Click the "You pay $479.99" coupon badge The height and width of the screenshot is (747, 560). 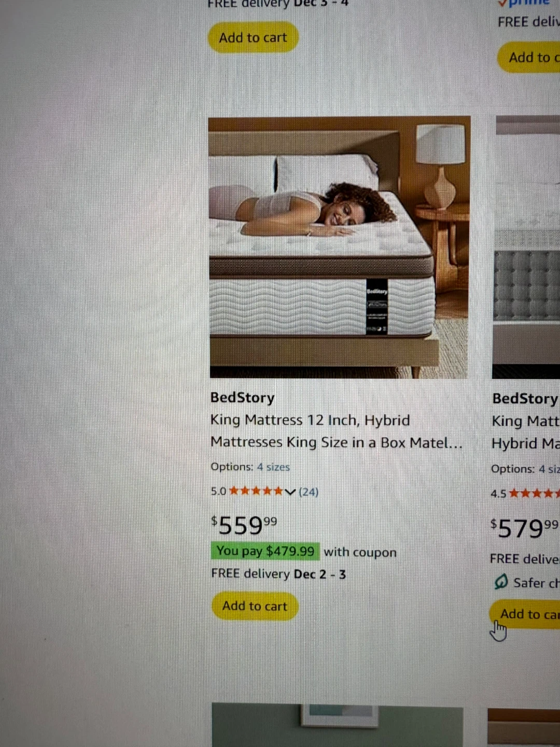coord(265,551)
